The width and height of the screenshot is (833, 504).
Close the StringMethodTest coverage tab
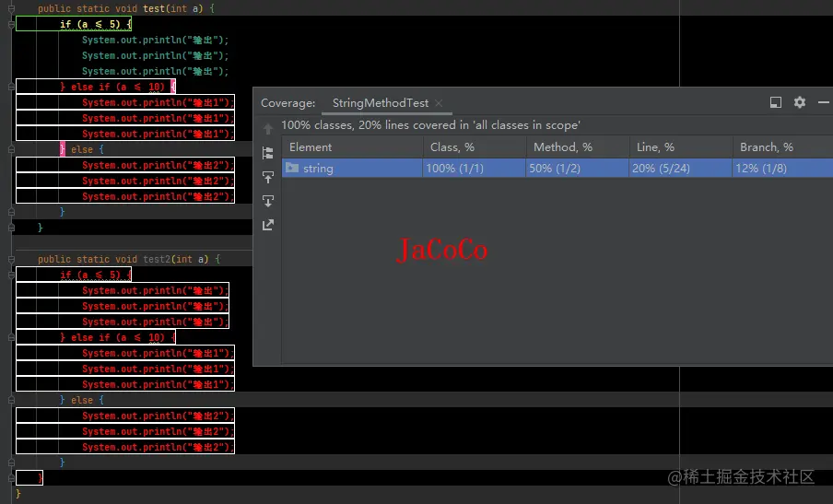coord(439,103)
